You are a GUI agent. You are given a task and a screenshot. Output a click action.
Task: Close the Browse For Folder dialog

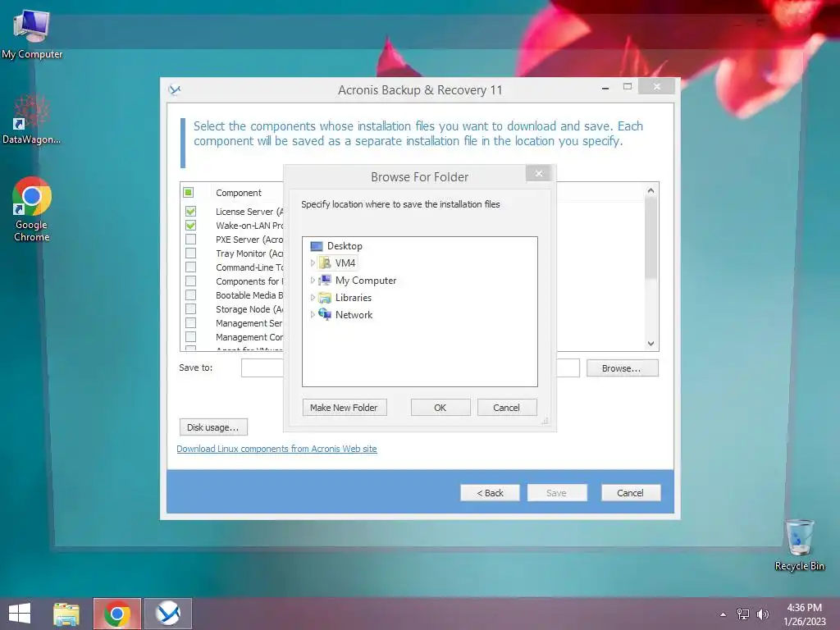(x=538, y=174)
